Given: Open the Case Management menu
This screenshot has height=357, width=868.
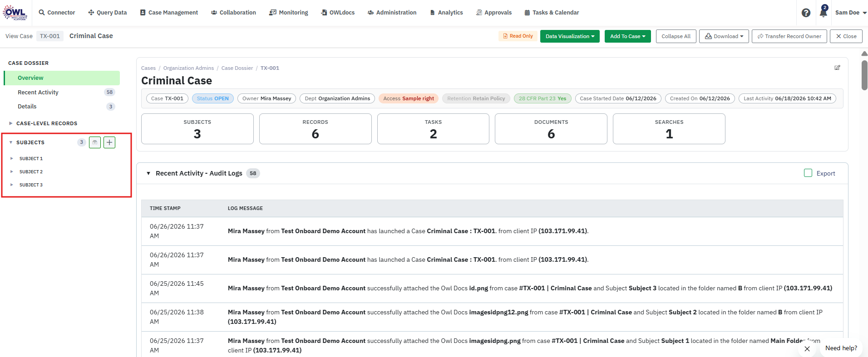Looking at the screenshot, I should [169, 13].
